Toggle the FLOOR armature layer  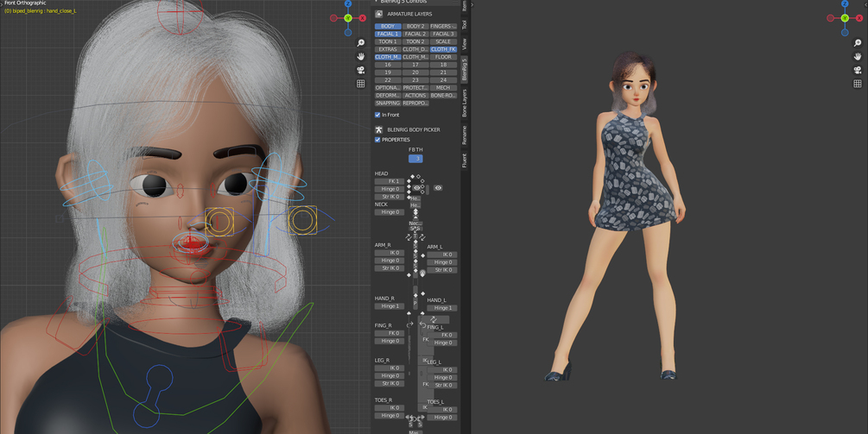click(x=443, y=57)
